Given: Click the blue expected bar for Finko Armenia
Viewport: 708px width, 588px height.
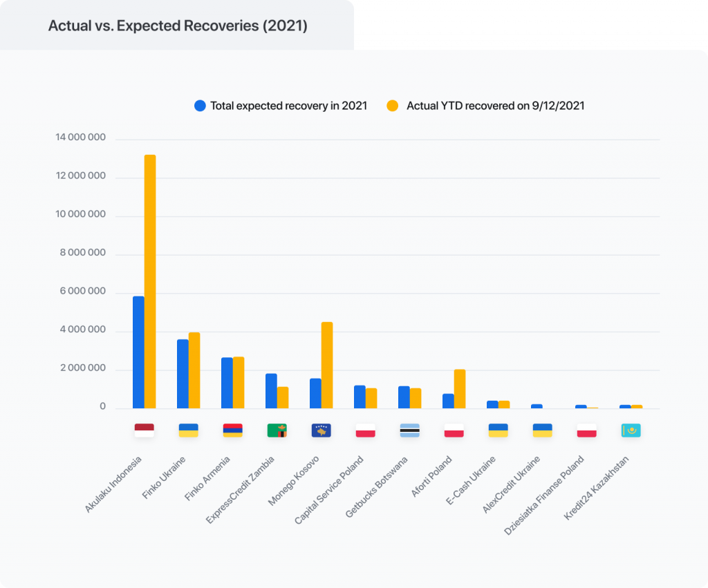Looking at the screenshot, I should pos(227,383).
